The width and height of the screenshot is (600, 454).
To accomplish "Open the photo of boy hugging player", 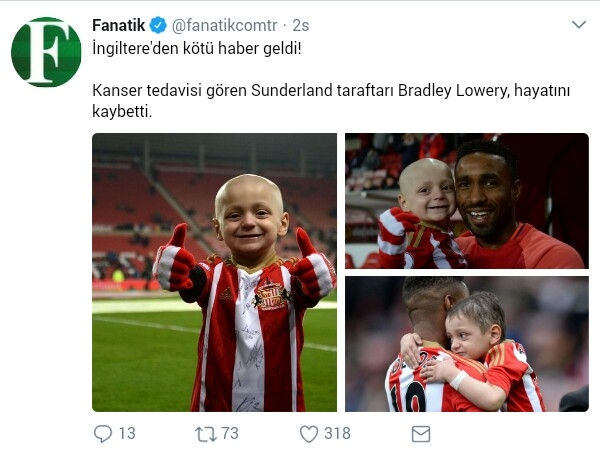I will point(467,344).
